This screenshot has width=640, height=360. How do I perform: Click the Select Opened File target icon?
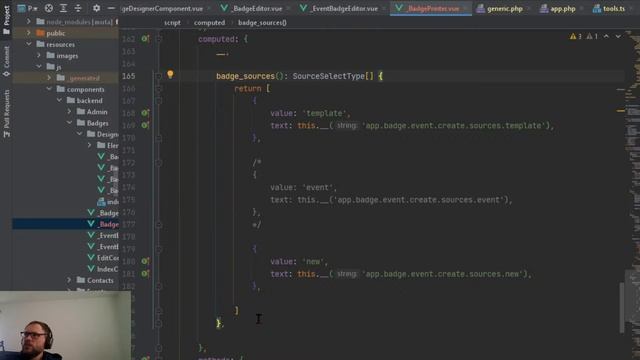click(49, 8)
